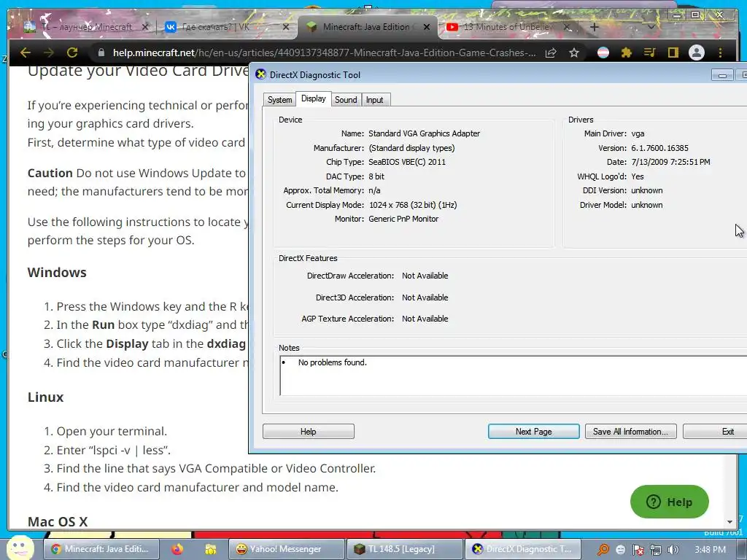Open the Chrome three-dot menu
Viewport: 747px width, 560px height.
[720, 52]
